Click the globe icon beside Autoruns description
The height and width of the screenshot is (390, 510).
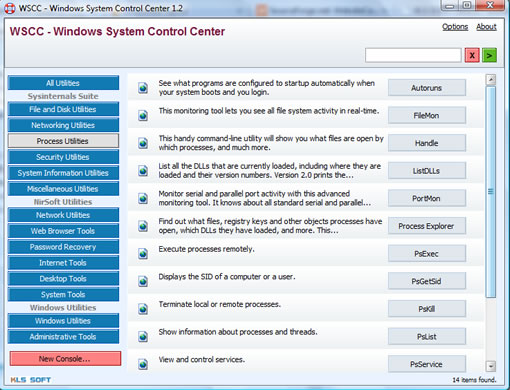coord(143,88)
